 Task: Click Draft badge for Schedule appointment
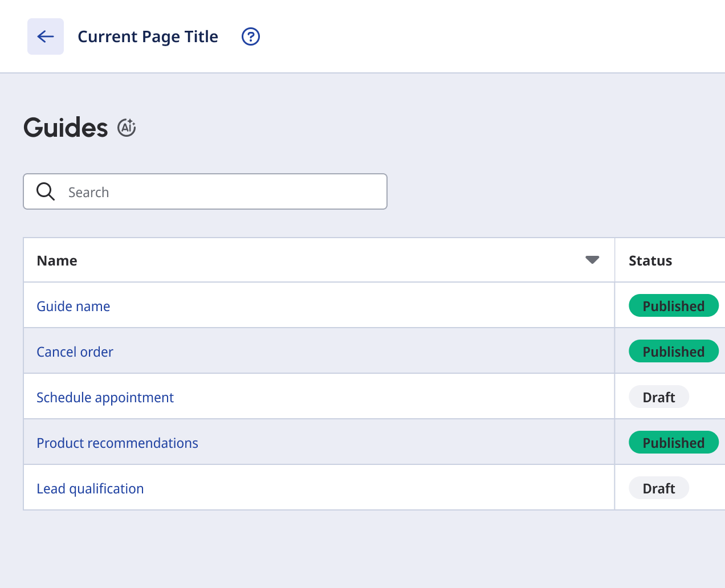coord(659,397)
